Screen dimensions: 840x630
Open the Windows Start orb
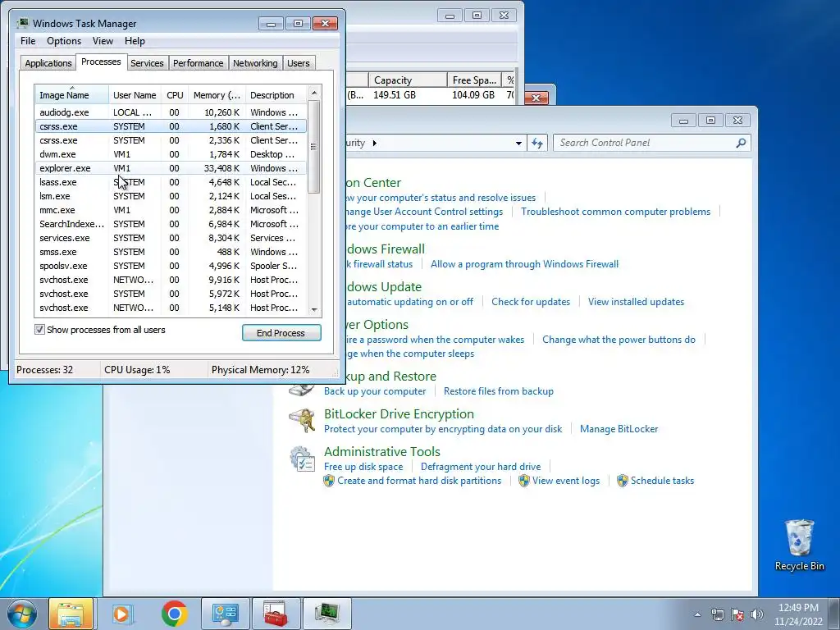21,614
